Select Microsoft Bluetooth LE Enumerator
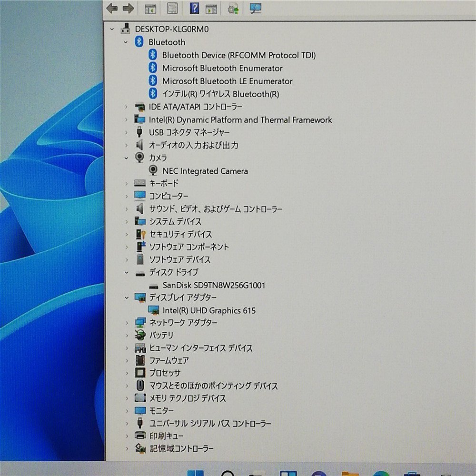This screenshot has width=476, height=476. tap(228, 81)
